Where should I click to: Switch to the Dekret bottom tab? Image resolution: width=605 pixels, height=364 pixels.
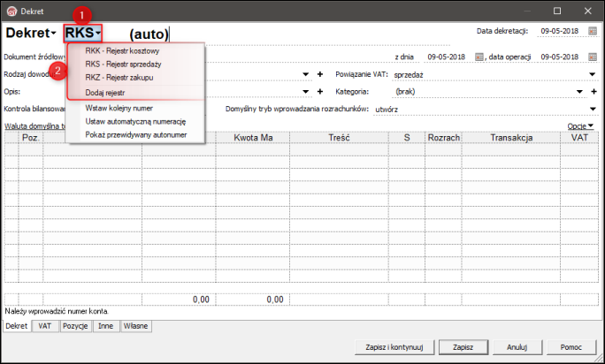17,326
